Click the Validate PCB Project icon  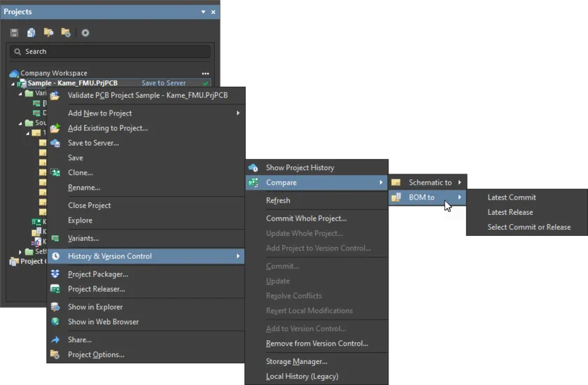pyautogui.click(x=55, y=96)
